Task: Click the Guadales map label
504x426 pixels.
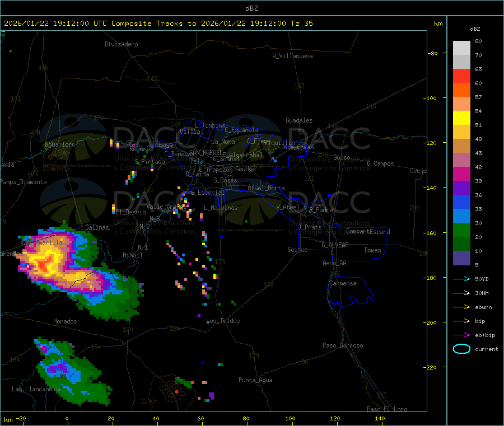Action: tap(299, 120)
